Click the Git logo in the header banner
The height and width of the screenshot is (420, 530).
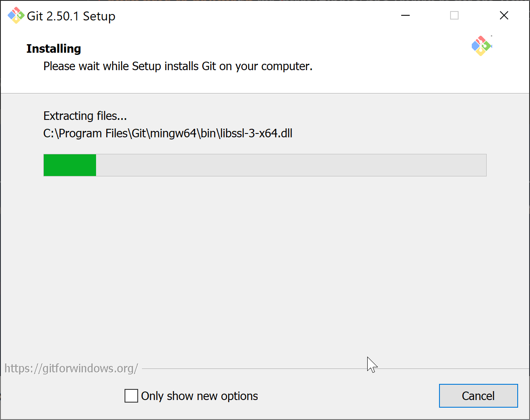coord(481,46)
